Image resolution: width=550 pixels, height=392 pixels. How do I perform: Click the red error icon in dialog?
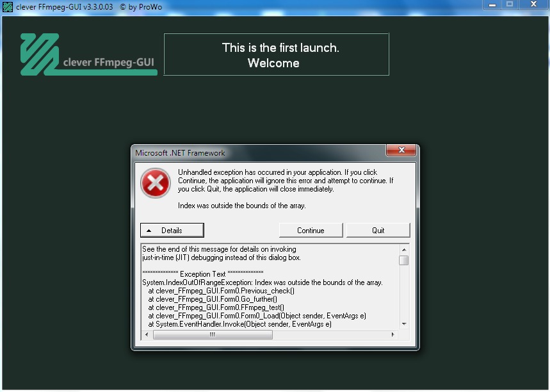[x=156, y=183]
